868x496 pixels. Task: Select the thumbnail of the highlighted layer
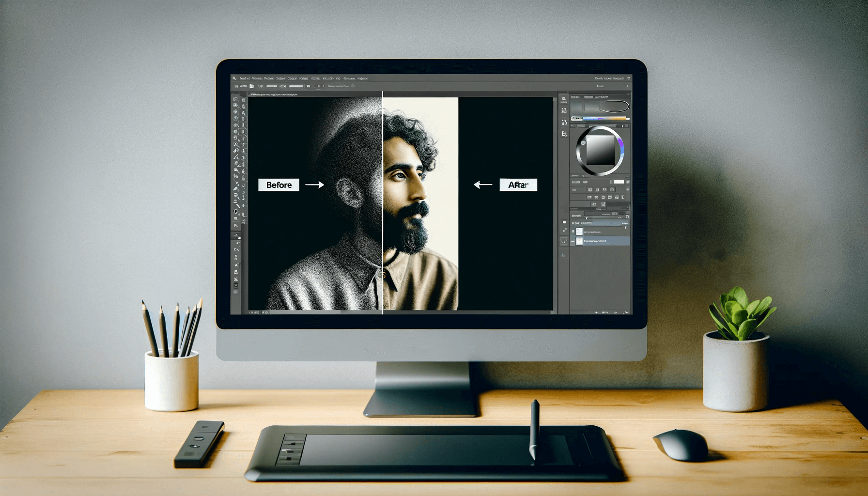coord(579,241)
